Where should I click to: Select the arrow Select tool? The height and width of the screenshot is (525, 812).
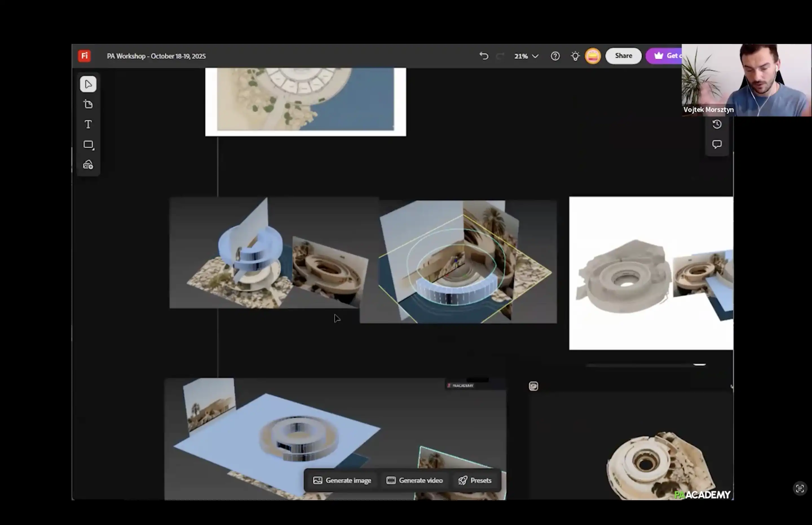coord(88,84)
